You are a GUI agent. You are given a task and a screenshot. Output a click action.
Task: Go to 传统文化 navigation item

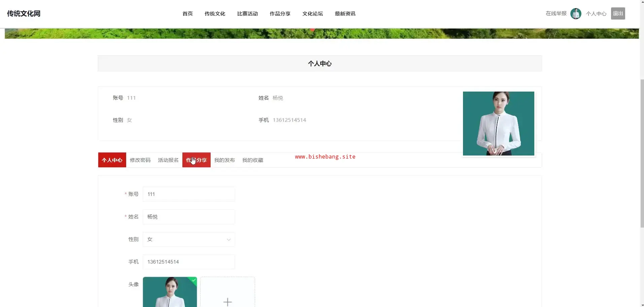coord(215,13)
